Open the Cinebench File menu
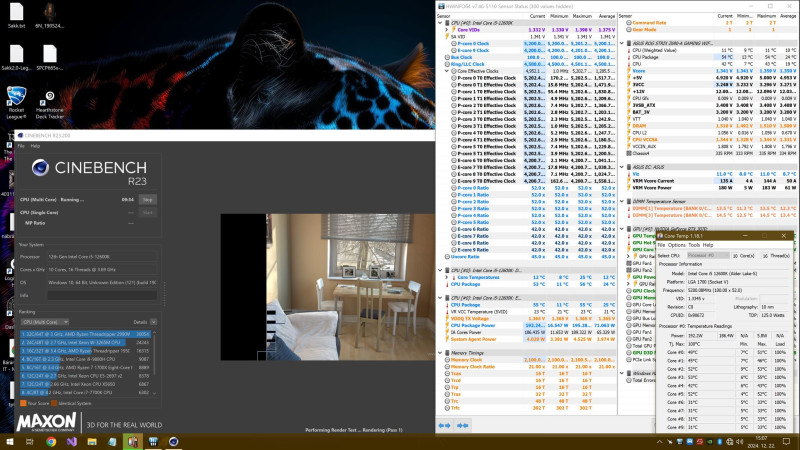The width and height of the screenshot is (800, 450). coord(21,146)
